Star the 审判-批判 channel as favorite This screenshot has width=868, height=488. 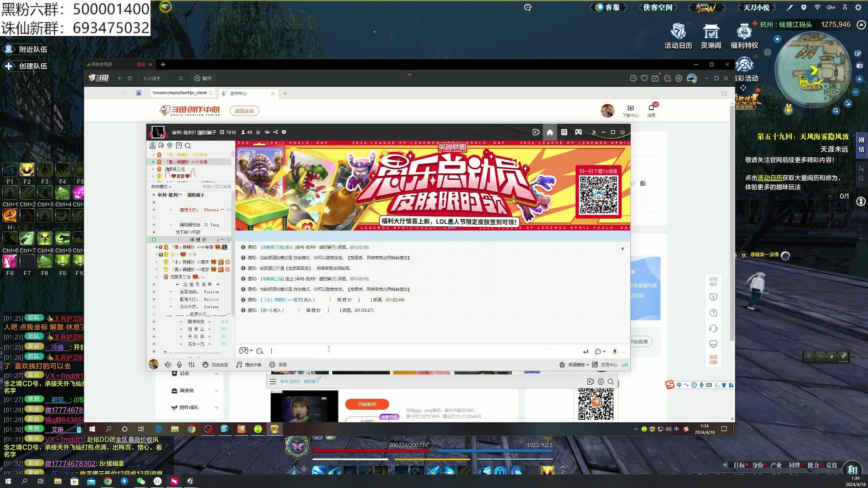258,132
